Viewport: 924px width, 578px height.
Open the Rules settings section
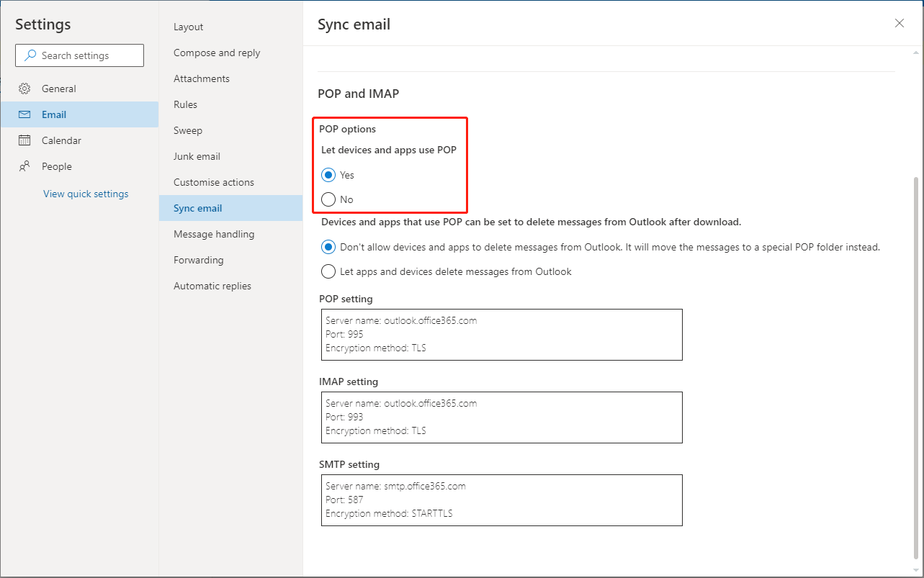[x=185, y=104]
